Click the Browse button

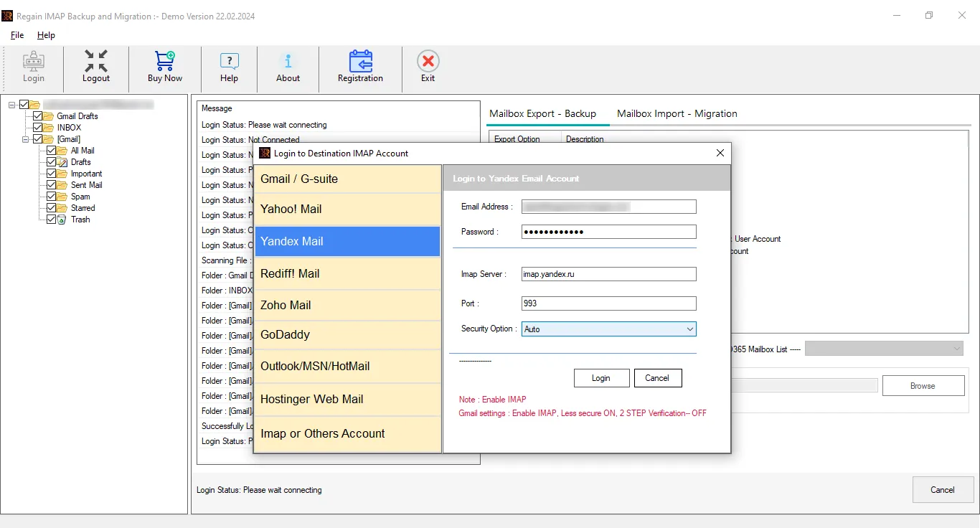click(923, 385)
